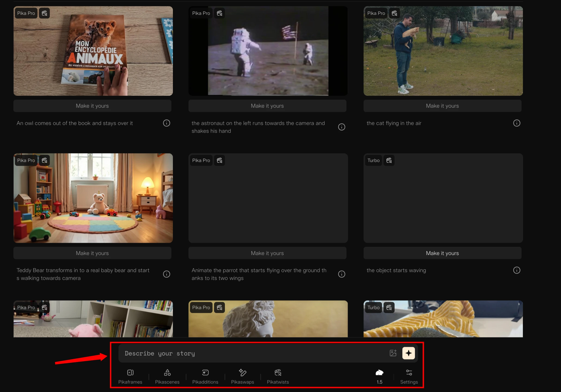This screenshot has width=561, height=392.
Task: Click Pika Pro badge on the cat flying card
Action: [x=376, y=13]
